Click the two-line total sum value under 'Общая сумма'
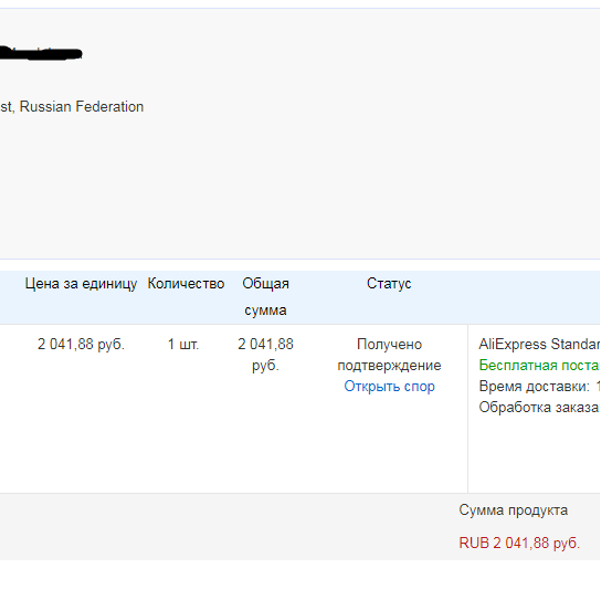This screenshot has width=600, height=600. click(265, 355)
